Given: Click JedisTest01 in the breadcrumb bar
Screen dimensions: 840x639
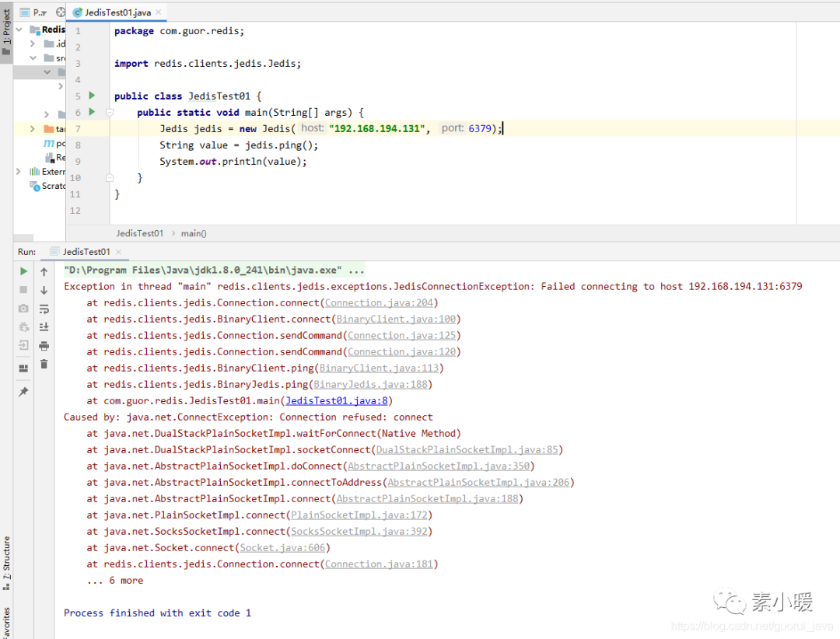Looking at the screenshot, I should coord(139,233).
